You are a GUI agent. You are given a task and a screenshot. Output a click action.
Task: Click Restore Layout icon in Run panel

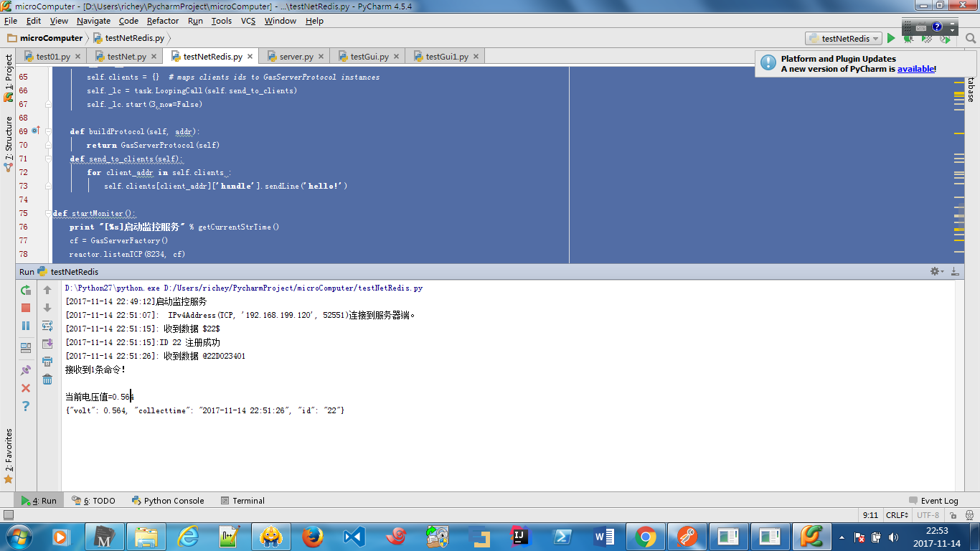26,348
